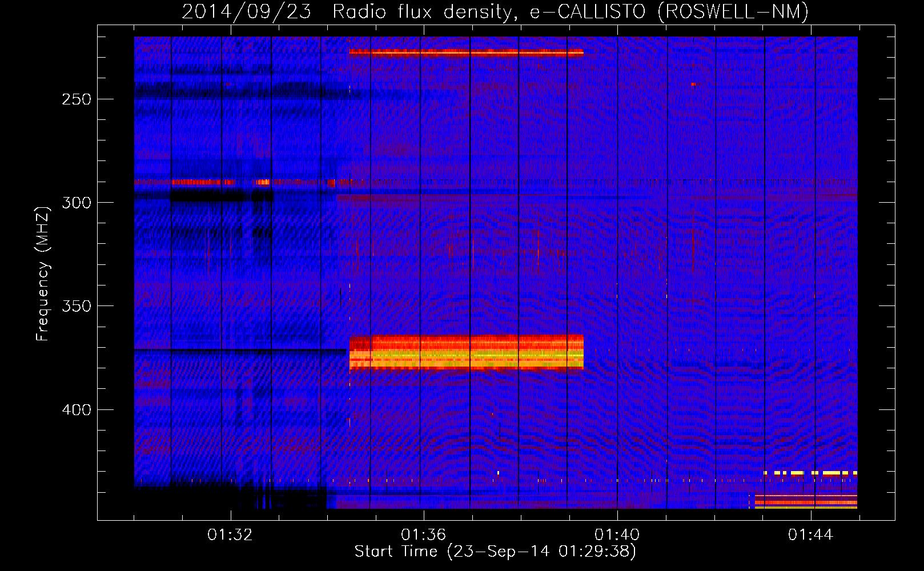Click the 'Start Time (23-Sep-14 01:29:38)' label

tap(495, 552)
